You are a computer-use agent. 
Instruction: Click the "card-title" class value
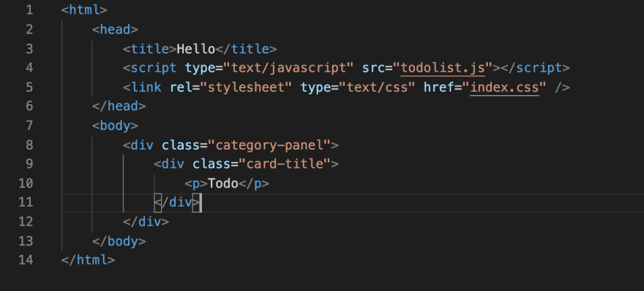tap(285, 164)
